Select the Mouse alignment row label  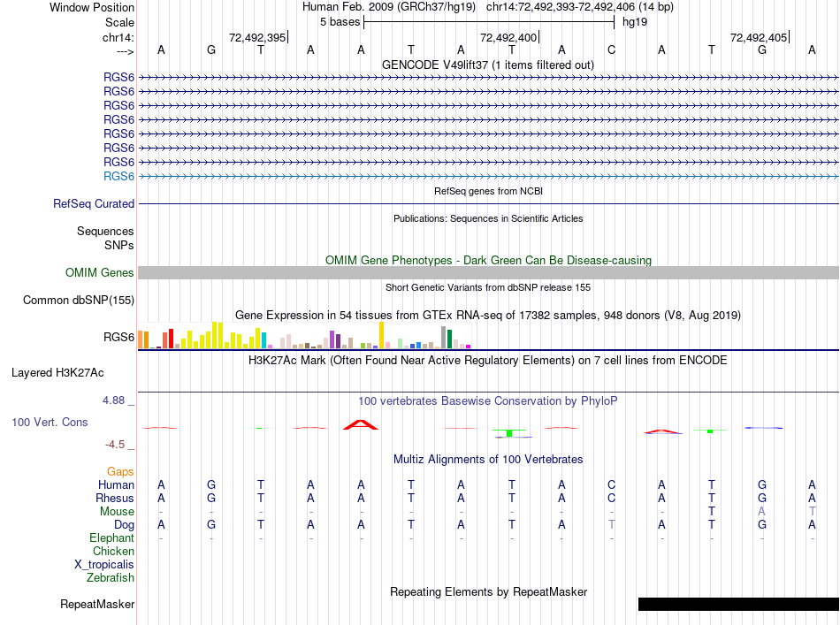[x=117, y=512]
